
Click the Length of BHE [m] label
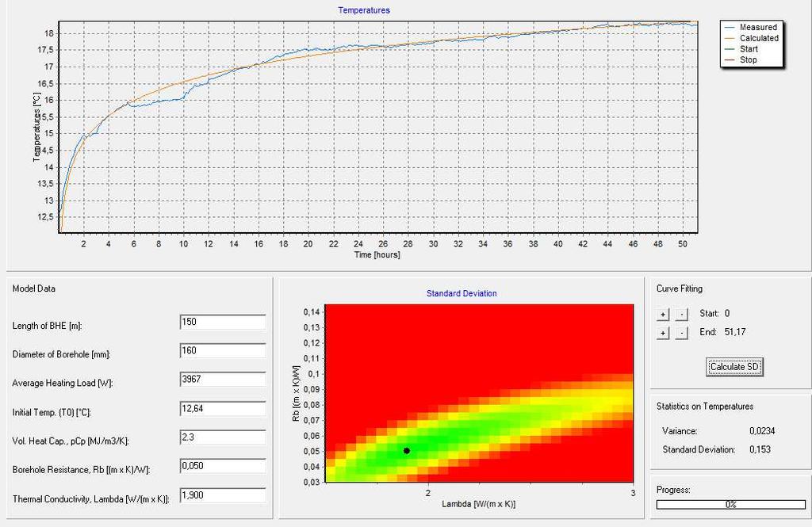47,326
